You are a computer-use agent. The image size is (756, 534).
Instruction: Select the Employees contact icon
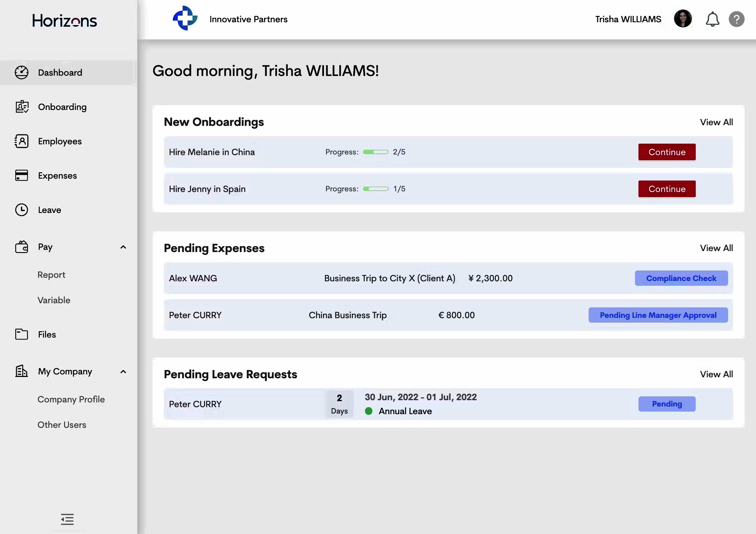tap(22, 141)
